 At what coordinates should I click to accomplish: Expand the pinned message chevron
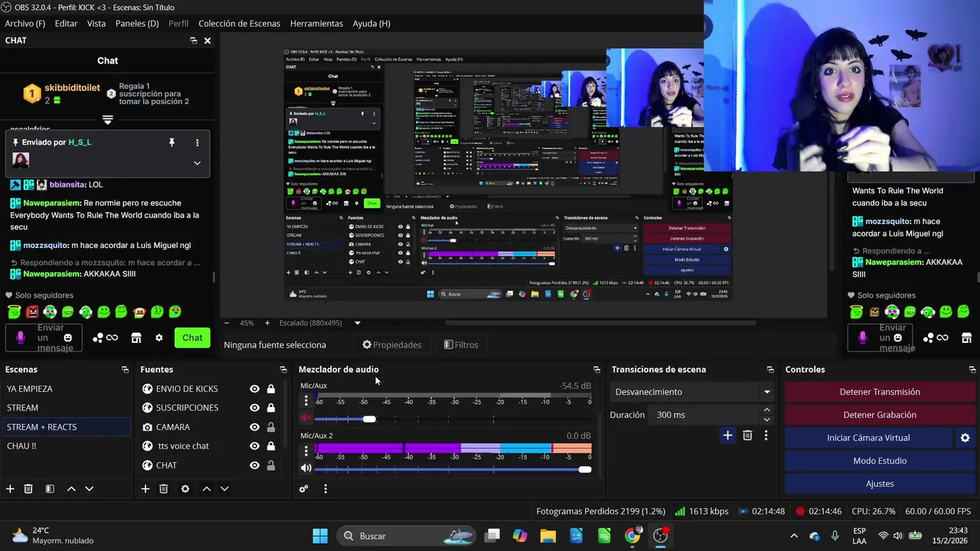(197, 163)
